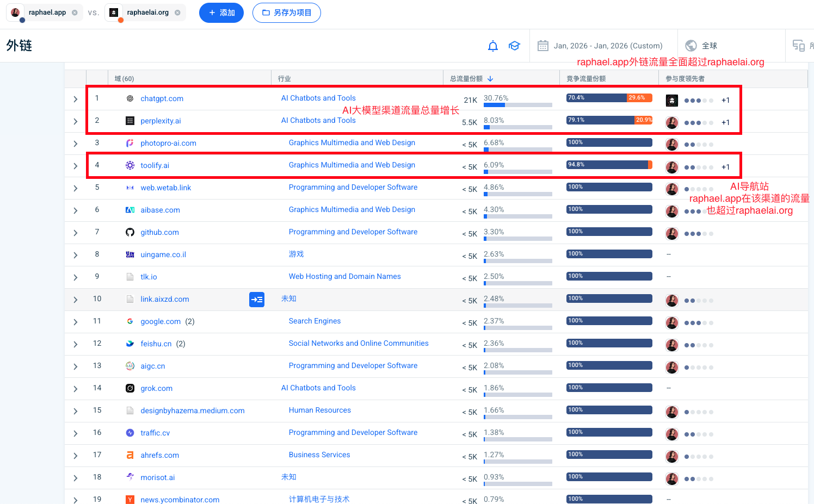Open the perplexity.ai domain link
This screenshot has width=814, height=504.
tap(161, 121)
